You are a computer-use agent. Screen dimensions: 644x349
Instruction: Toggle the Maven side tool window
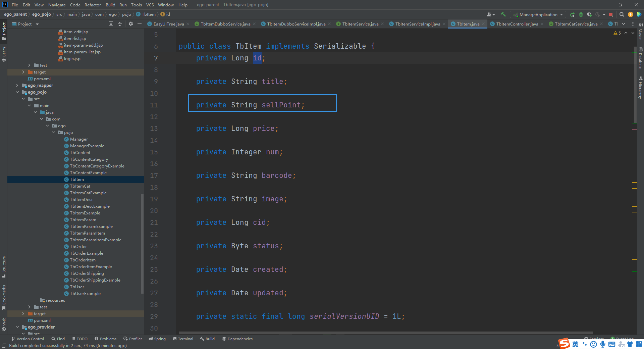[640, 32]
